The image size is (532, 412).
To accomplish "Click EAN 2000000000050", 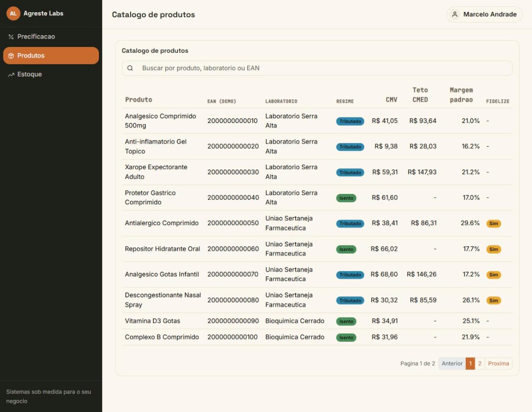I will click(233, 223).
